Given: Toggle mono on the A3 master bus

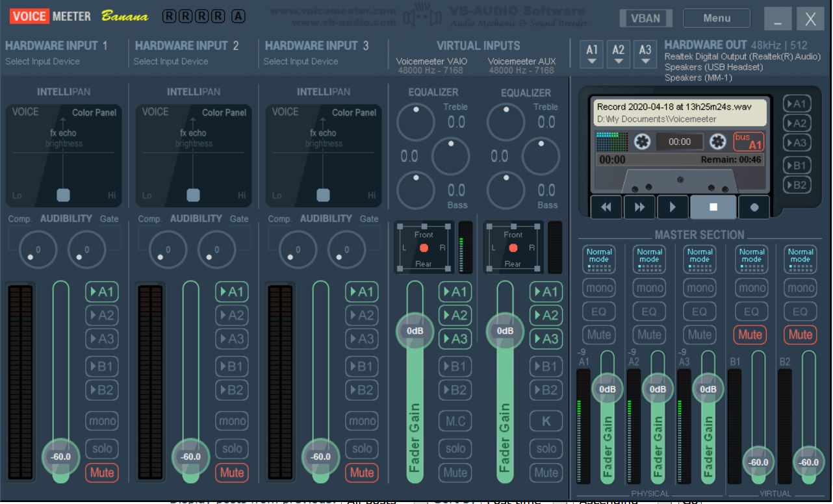Looking at the screenshot, I should click(700, 288).
